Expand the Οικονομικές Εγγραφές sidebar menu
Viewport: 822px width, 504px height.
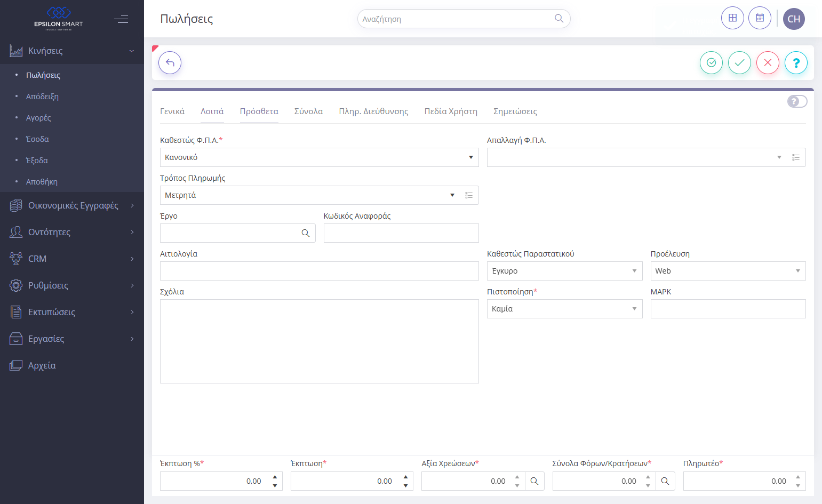point(72,205)
